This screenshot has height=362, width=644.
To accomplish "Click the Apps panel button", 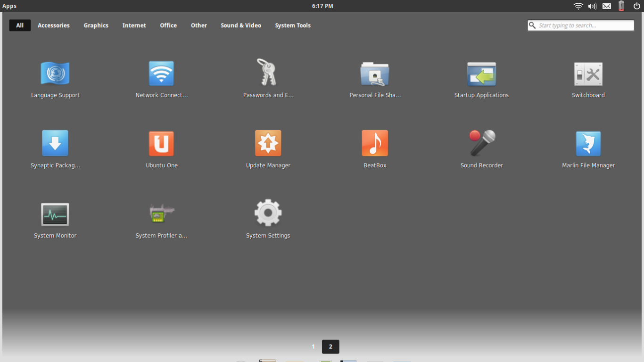I will click(x=9, y=6).
